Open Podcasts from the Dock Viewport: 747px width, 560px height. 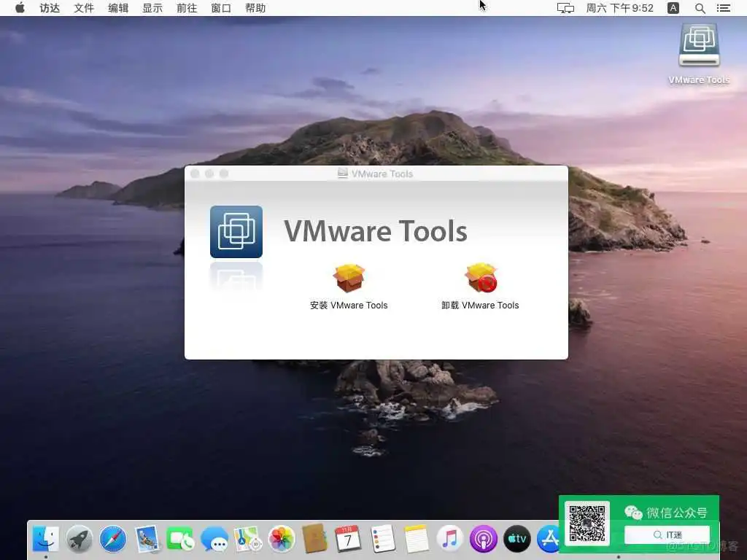[483, 540]
